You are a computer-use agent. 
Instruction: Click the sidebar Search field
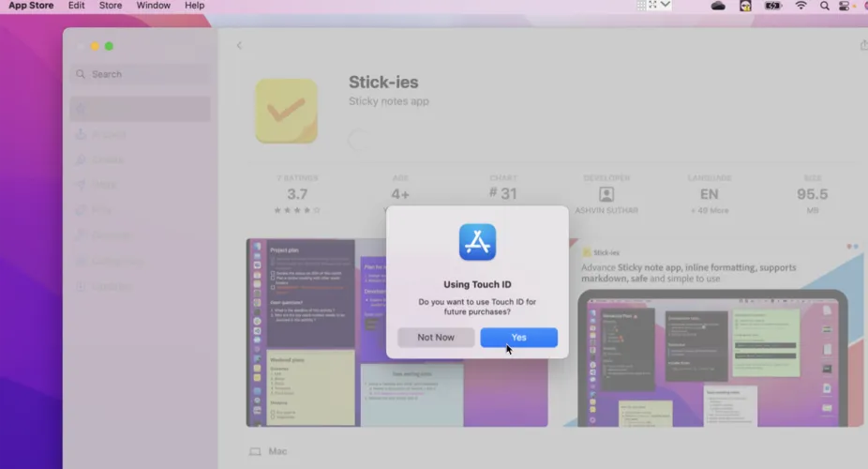pyautogui.click(x=141, y=74)
